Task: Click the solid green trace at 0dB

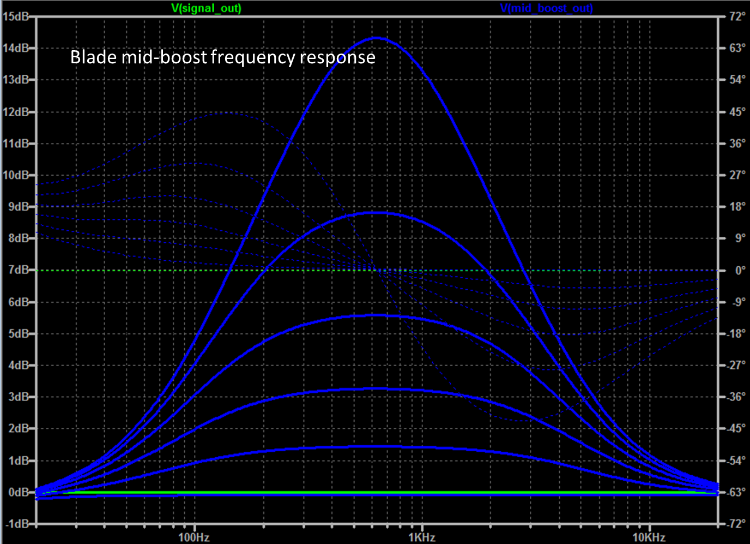Action: click(300, 493)
